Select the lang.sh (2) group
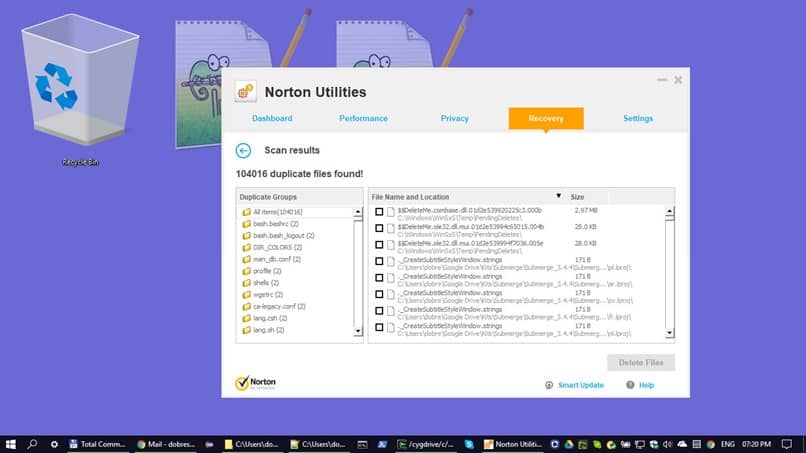This screenshot has width=806, height=453. click(268, 330)
